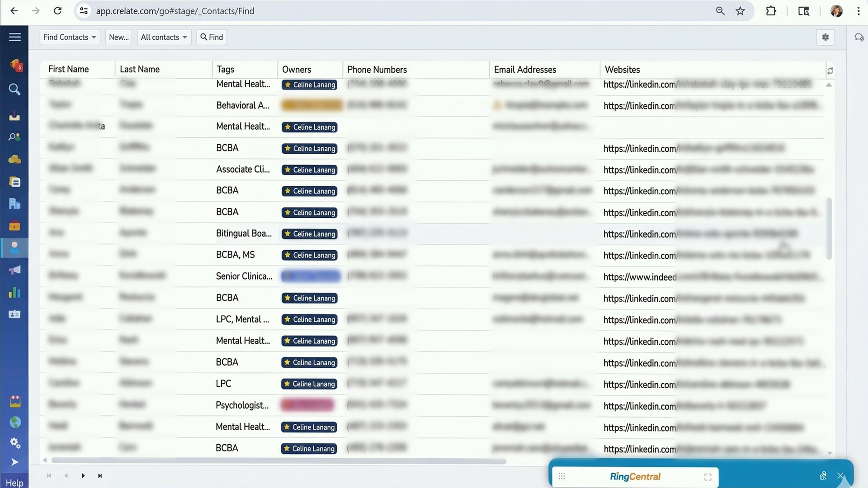
Task: Click the Behavioral A... tag cell
Action: click(x=243, y=105)
